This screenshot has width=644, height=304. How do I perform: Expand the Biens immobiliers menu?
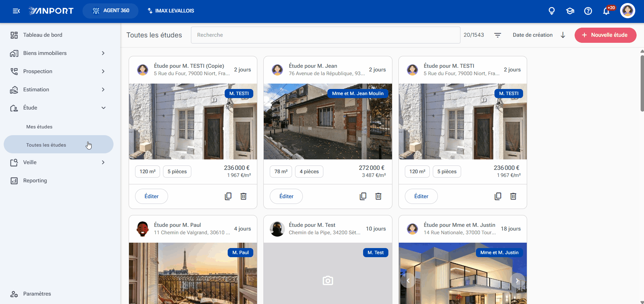(58, 53)
